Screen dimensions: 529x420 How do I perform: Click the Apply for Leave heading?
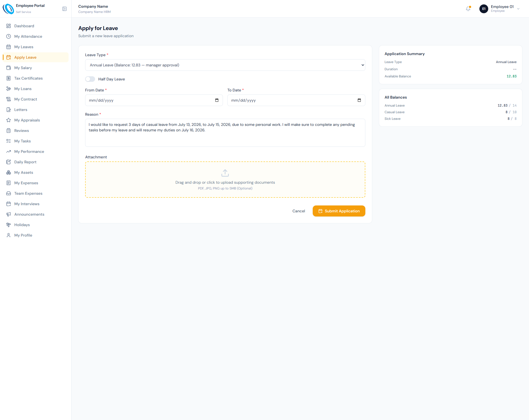pyautogui.click(x=98, y=28)
